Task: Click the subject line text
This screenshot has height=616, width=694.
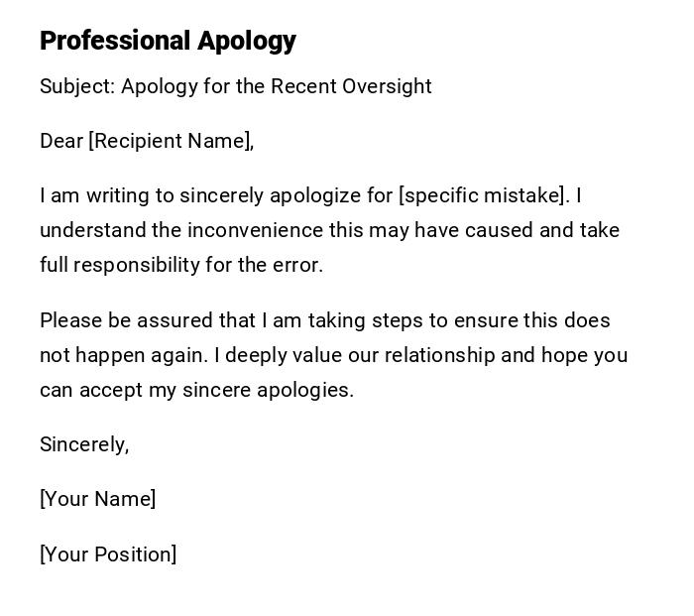Action: [235, 86]
